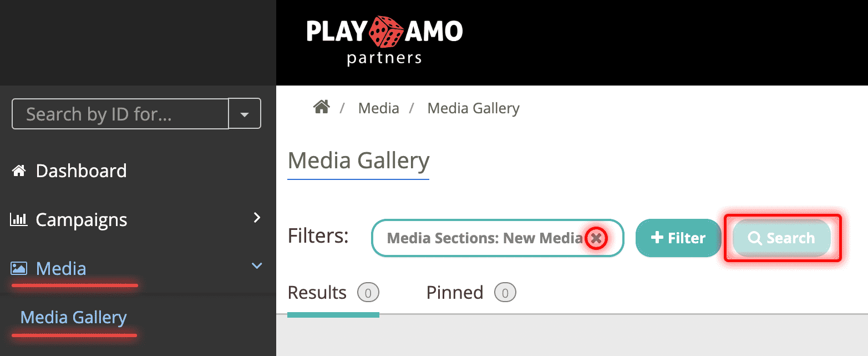
Task: Go to Dashboard in the sidebar
Action: (81, 171)
